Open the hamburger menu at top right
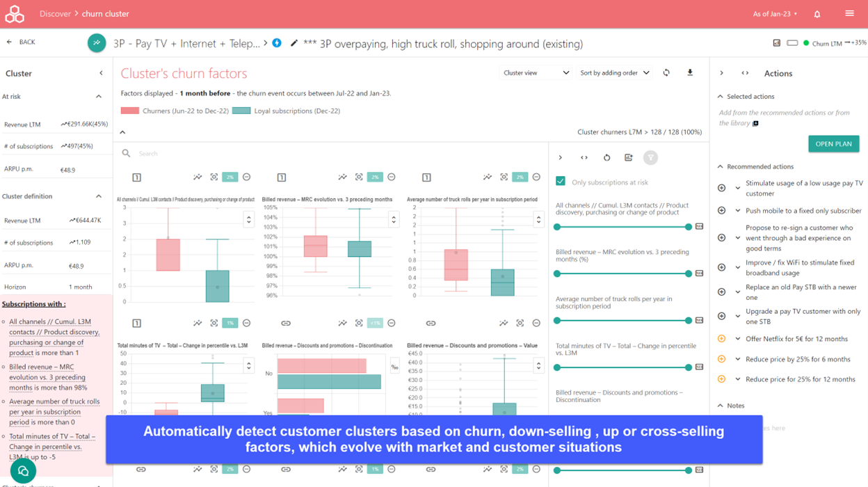The image size is (868, 487). click(x=849, y=13)
